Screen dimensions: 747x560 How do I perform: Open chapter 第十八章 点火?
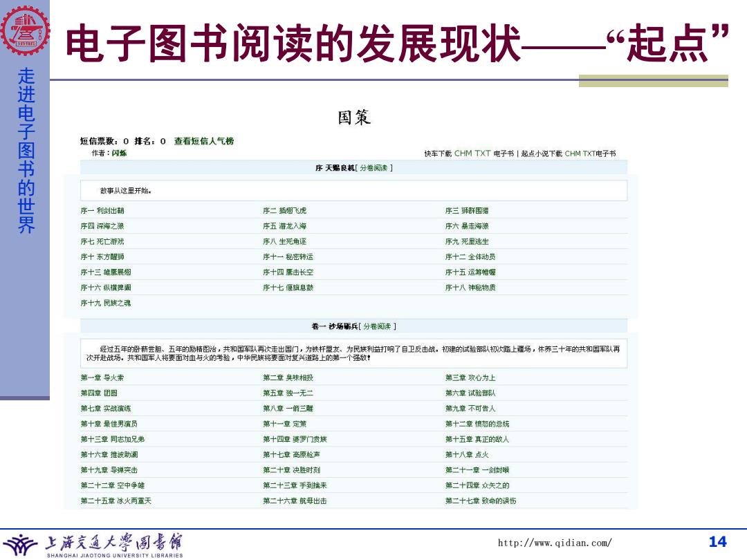coord(467,455)
